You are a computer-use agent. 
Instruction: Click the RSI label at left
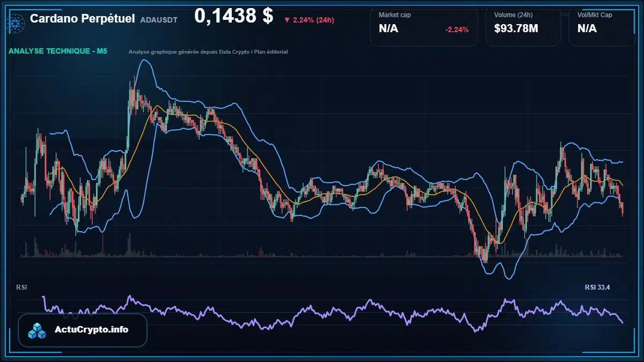(21, 287)
